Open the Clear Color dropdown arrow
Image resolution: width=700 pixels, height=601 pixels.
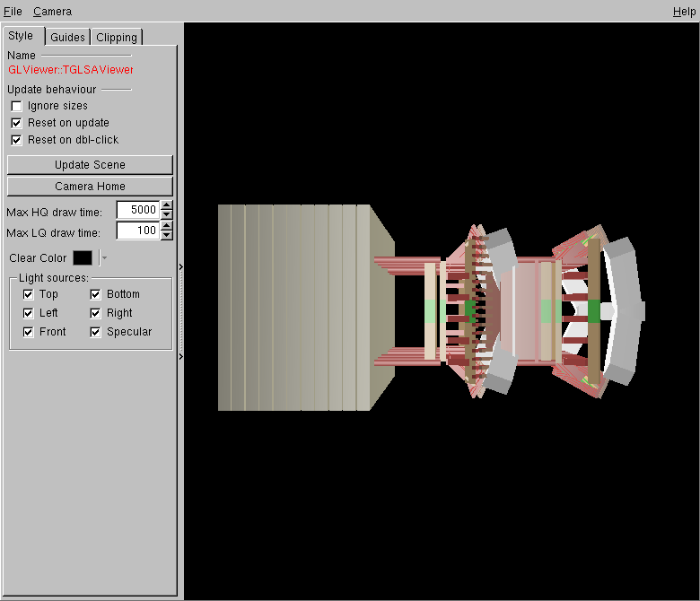click(x=104, y=258)
